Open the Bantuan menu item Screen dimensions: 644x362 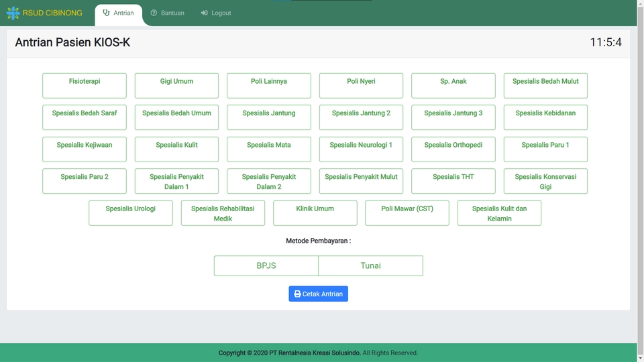pyautogui.click(x=167, y=13)
